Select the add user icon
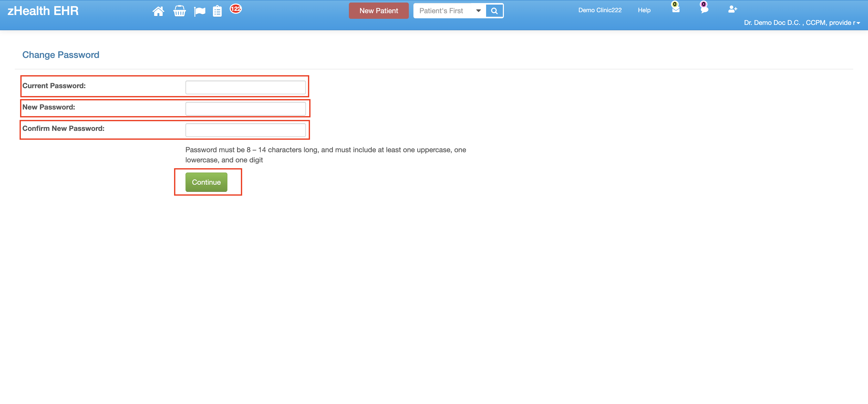Screen dimensions: 868x404 pos(733,9)
